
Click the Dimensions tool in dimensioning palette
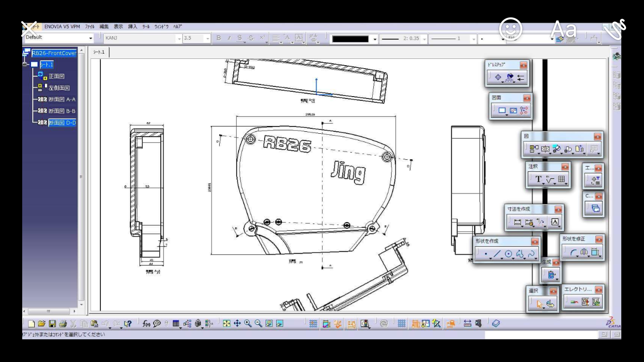(x=518, y=222)
